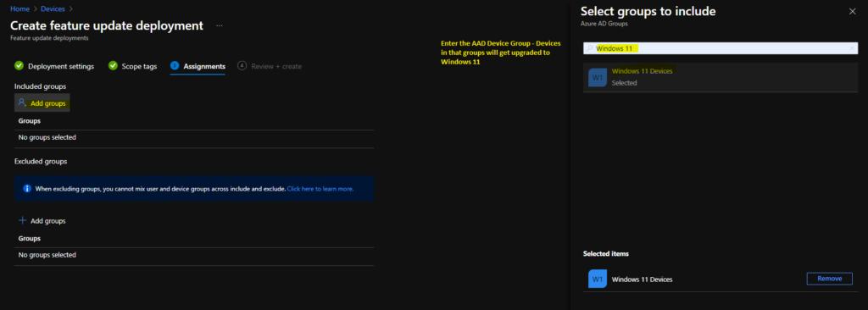
Task: Switch to the Deployment settings step
Action: 61,66
